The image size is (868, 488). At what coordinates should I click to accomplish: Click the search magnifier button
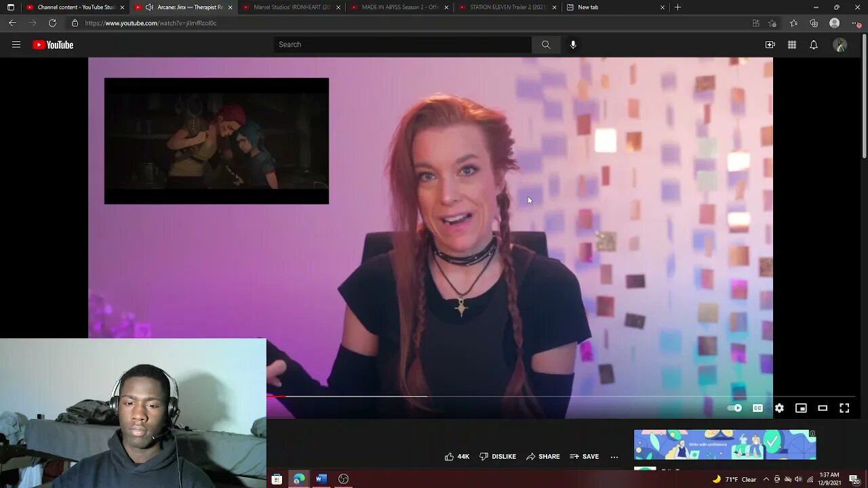[x=545, y=45]
